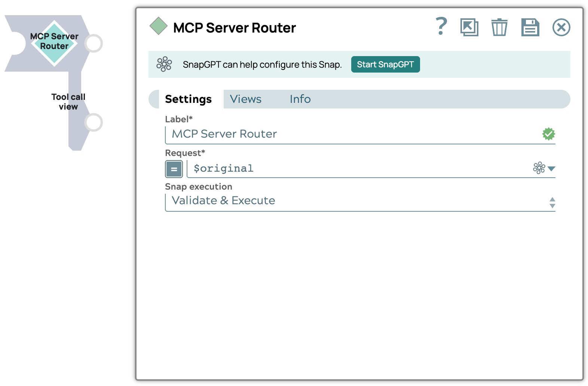588x386 pixels.
Task: Click the SnapGPT logo in the banner
Action: click(x=164, y=64)
